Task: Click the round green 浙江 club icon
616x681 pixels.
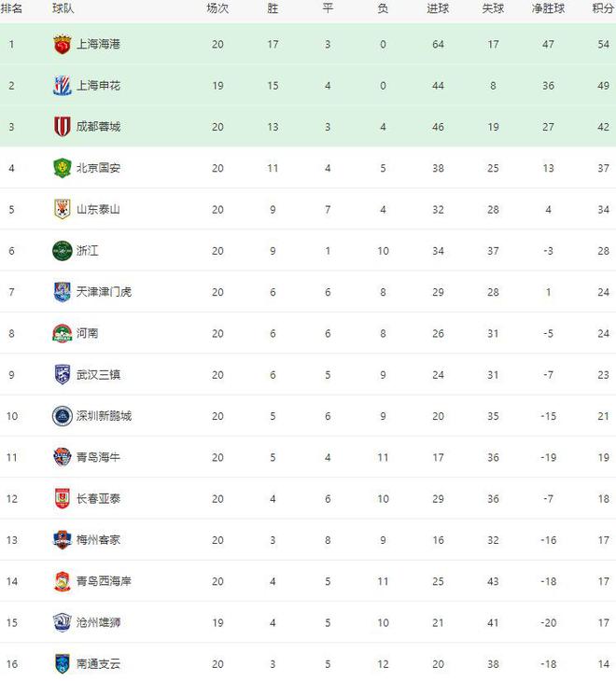Action: coord(63,251)
